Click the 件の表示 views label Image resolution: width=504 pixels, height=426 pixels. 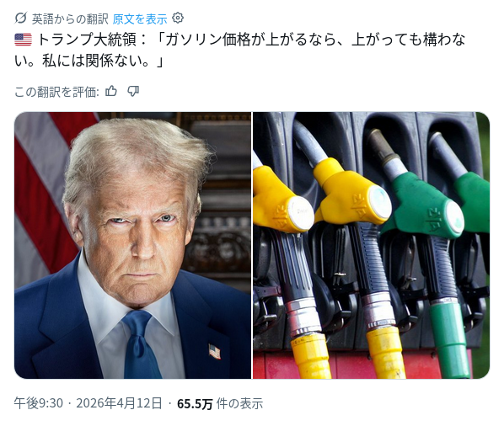240,403
